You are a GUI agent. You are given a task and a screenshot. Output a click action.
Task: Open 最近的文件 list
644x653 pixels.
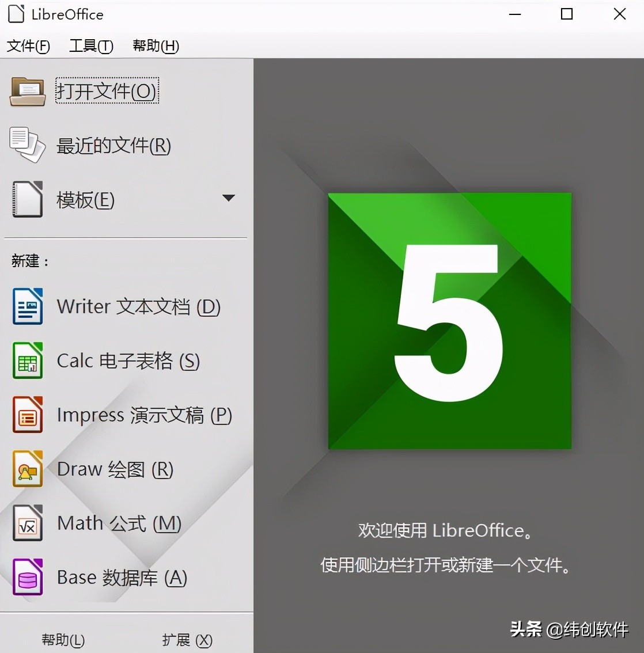[113, 145]
